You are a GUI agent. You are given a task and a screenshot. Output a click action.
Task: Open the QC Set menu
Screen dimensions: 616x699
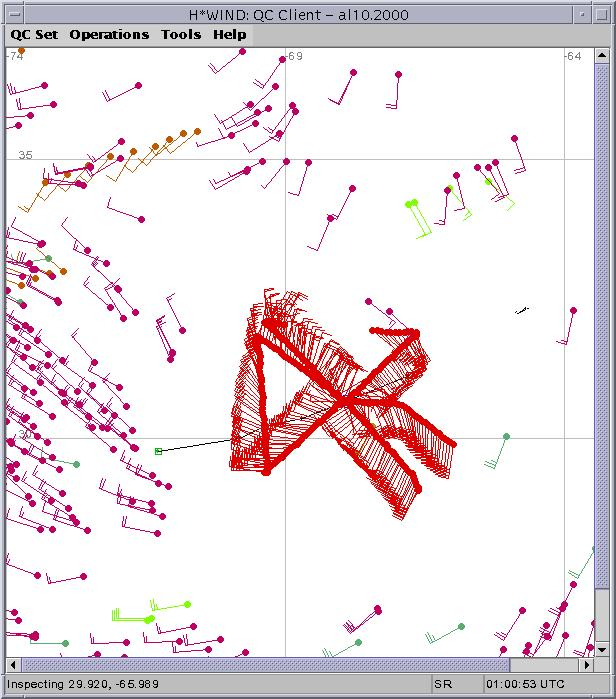click(34, 34)
